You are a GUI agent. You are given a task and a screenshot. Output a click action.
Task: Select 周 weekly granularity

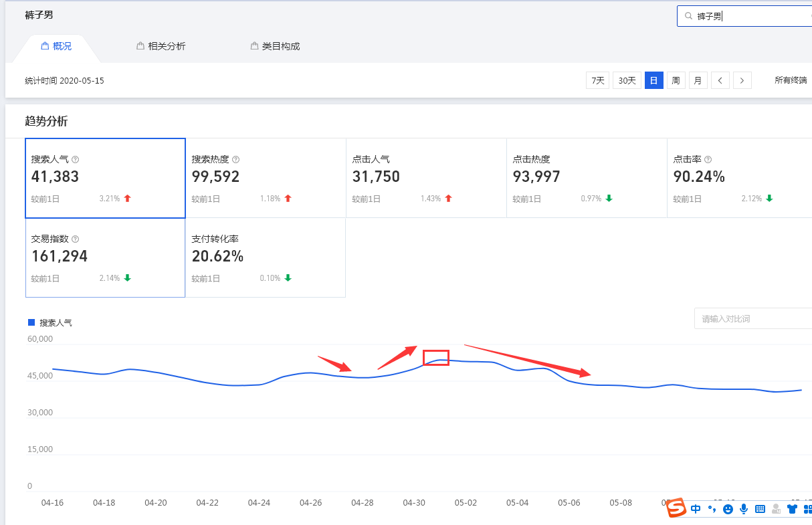(676, 80)
